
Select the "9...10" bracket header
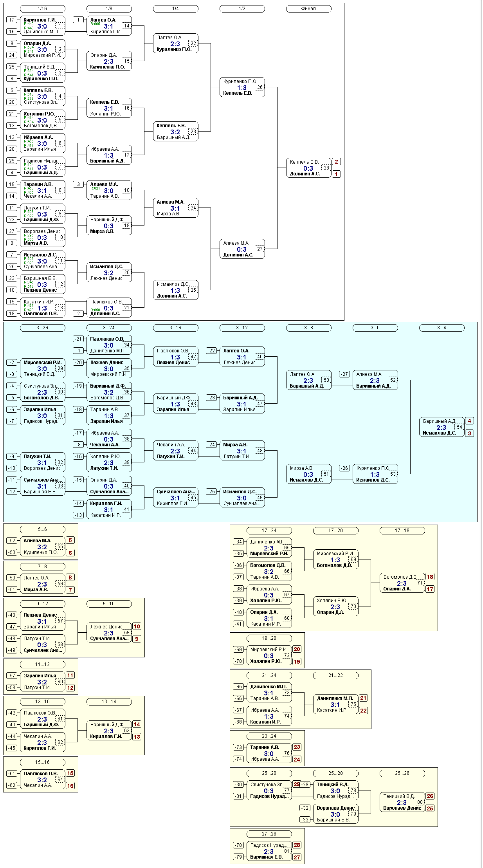(109, 604)
